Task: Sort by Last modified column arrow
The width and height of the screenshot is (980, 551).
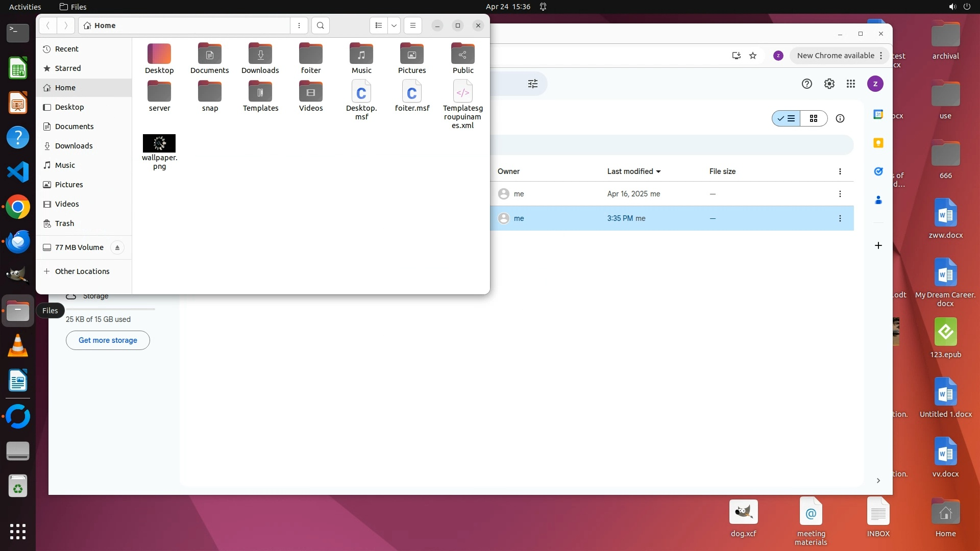Action: click(x=658, y=172)
